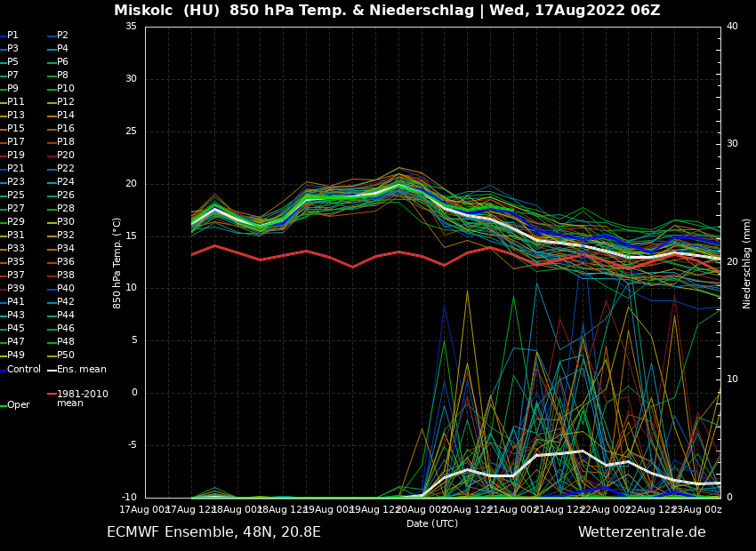Click the white line swatch beside Ens. mean

tap(52, 370)
